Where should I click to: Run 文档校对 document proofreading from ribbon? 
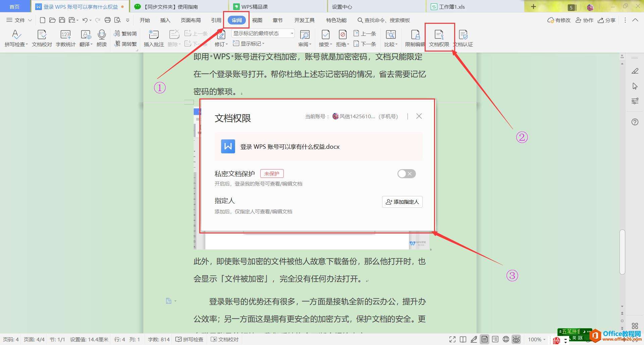[x=42, y=38]
